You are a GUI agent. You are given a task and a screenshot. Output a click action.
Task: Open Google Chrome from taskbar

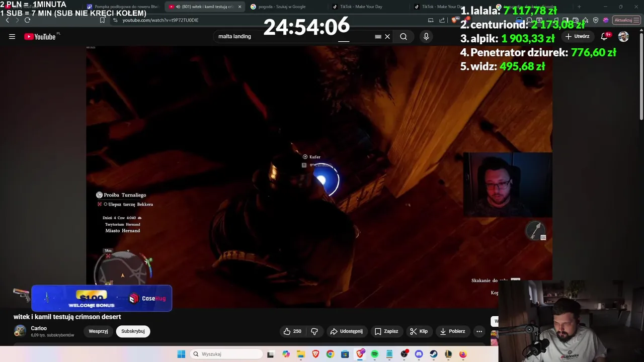tap(330, 354)
